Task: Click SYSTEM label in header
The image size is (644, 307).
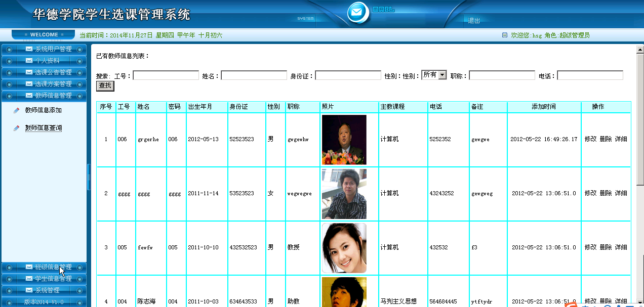Action: tap(305, 18)
